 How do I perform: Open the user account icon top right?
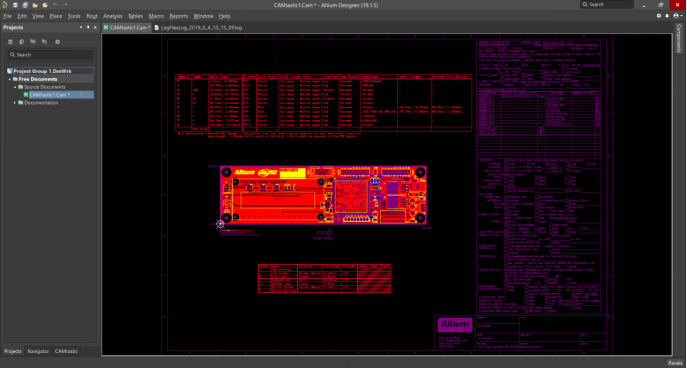coord(677,16)
